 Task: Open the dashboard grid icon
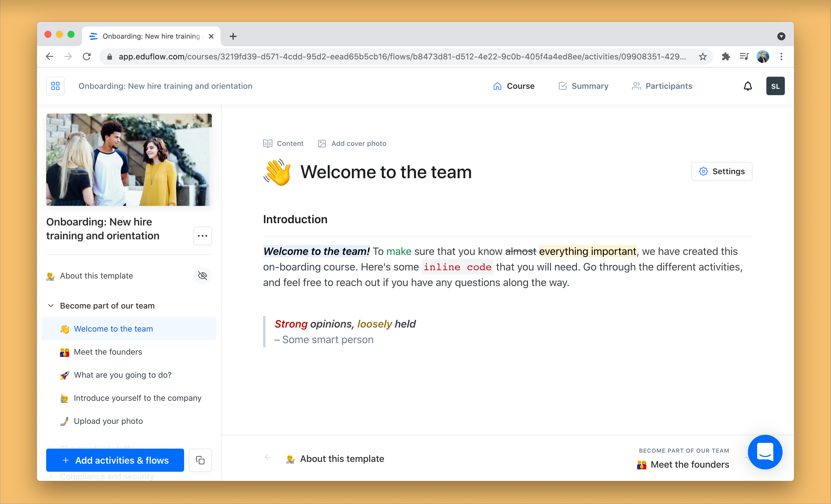click(55, 86)
